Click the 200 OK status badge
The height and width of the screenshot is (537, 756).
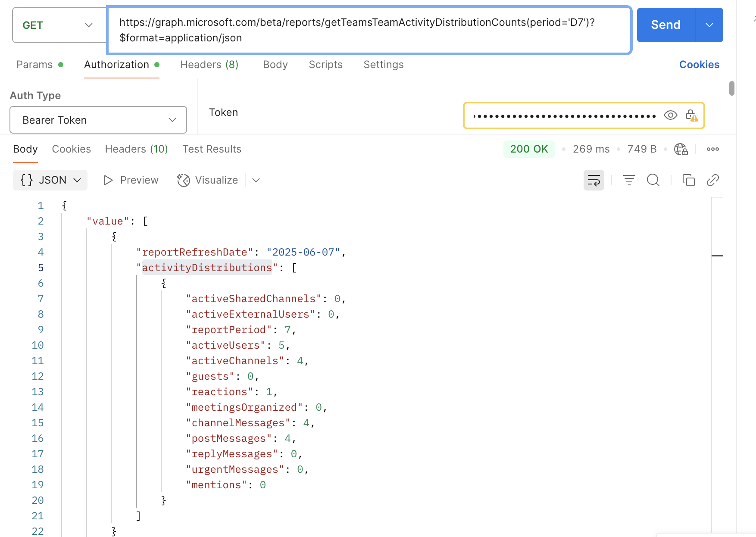pos(529,149)
